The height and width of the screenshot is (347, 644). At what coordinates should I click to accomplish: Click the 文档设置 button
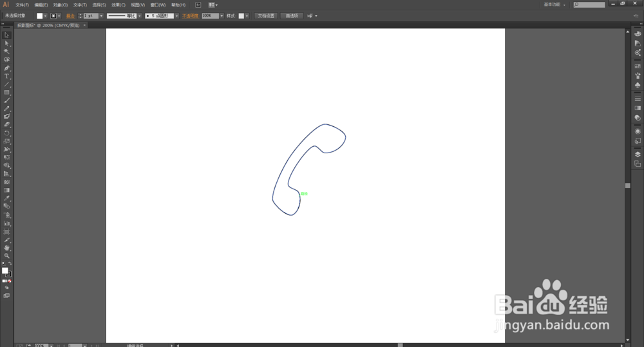(x=266, y=16)
